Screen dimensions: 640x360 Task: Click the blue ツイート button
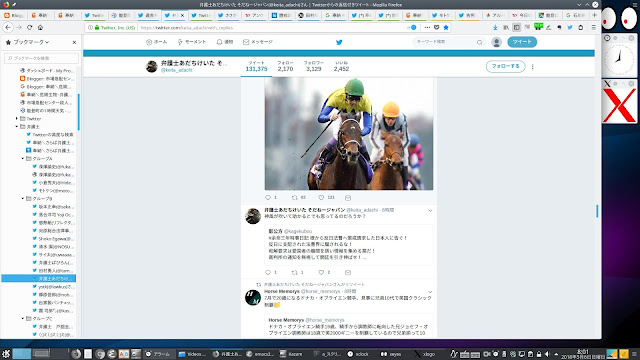(522, 42)
